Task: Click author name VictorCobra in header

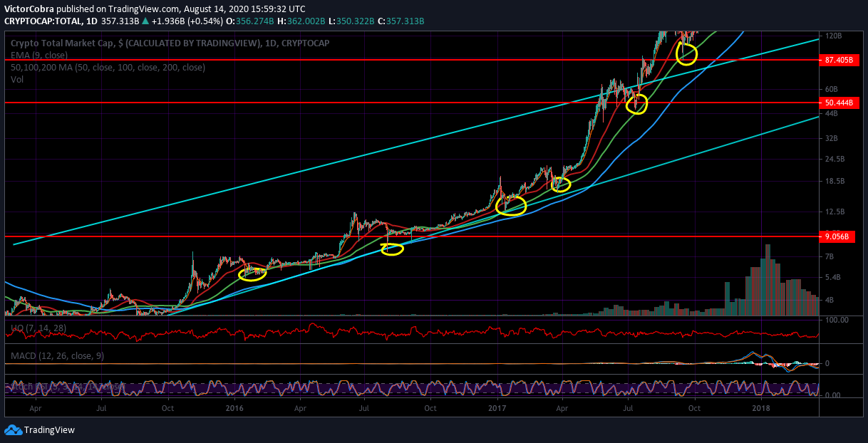Action: (29, 9)
